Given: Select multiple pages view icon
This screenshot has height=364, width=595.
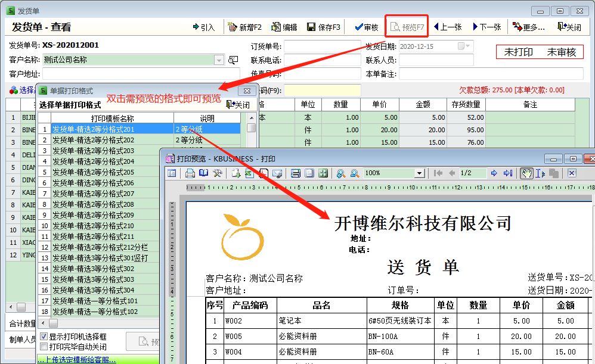Looking at the screenshot, I should 323,173.
